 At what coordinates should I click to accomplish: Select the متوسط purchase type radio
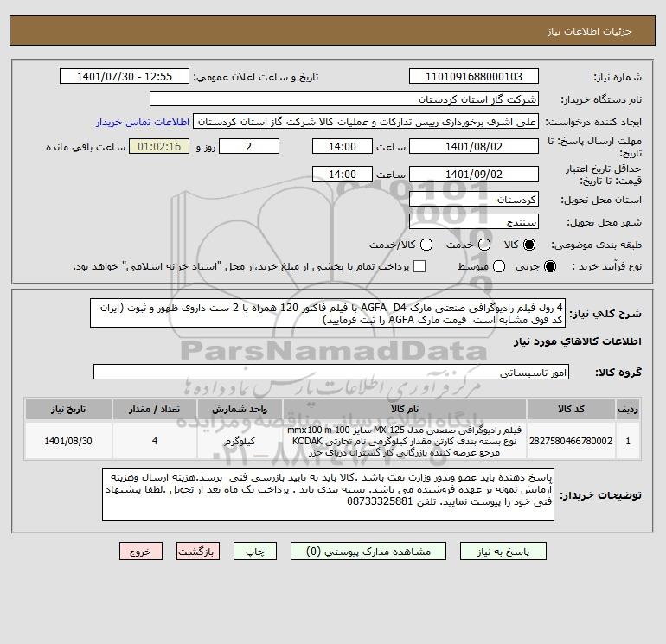pyautogui.click(x=499, y=266)
